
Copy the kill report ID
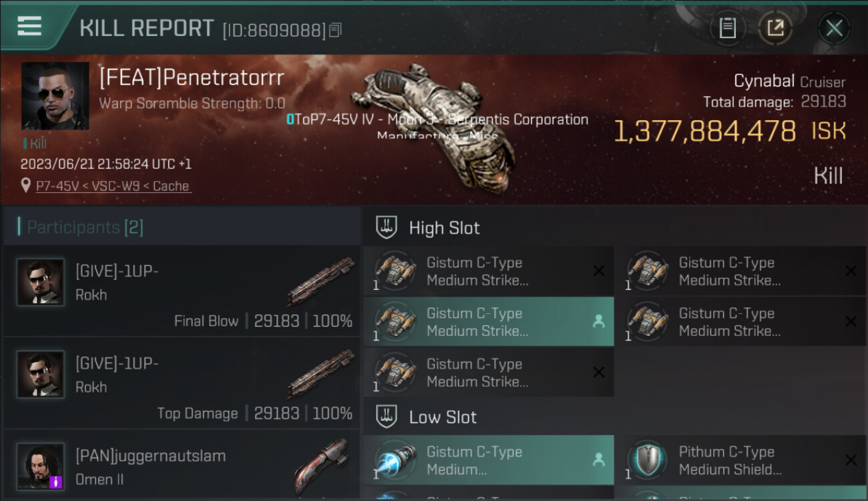(x=335, y=30)
